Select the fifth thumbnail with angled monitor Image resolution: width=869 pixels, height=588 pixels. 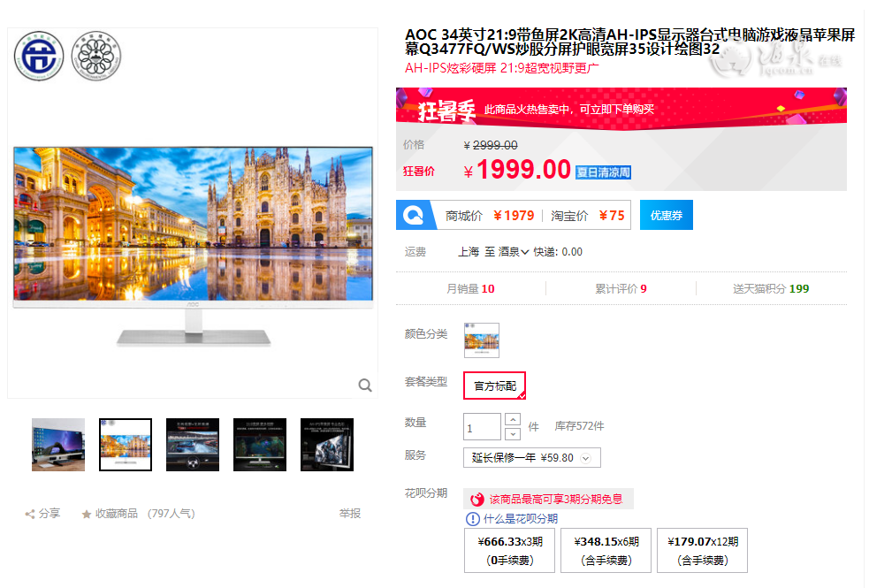coord(327,445)
